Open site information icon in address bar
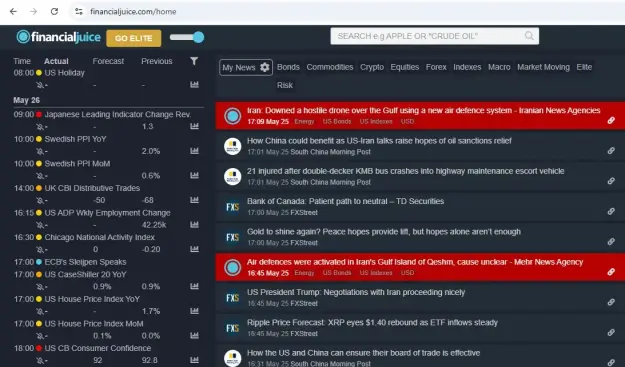The width and height of the screenshot is (625, 367). coord(79,12)
